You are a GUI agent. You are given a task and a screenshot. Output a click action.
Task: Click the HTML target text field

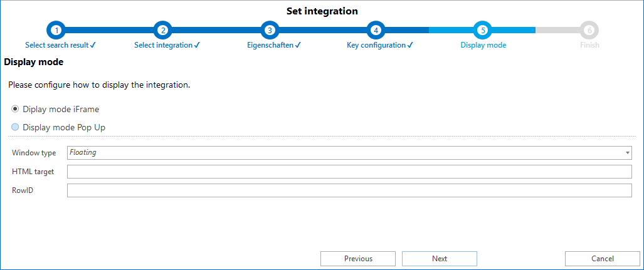click(349, 172)
